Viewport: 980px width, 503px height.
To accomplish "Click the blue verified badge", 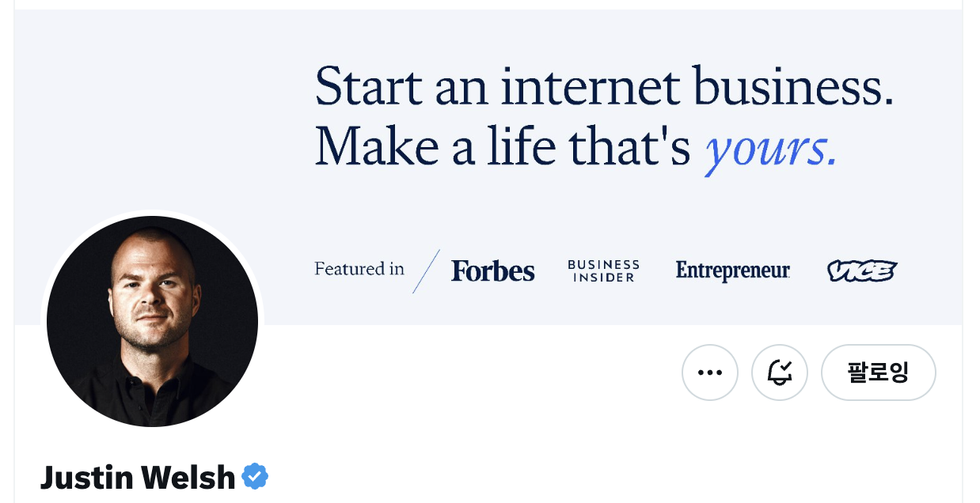I will point(255,477).
